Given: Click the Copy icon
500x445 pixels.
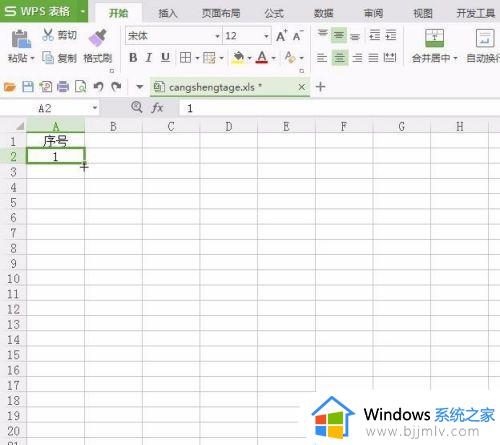Looking at the screenshot, I should click(x=48, y=58).
